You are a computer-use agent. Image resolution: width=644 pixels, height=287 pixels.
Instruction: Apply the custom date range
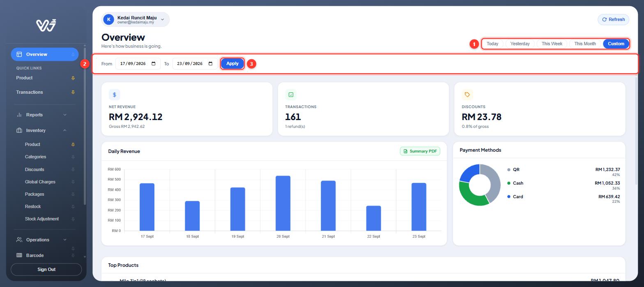point(232,63)
